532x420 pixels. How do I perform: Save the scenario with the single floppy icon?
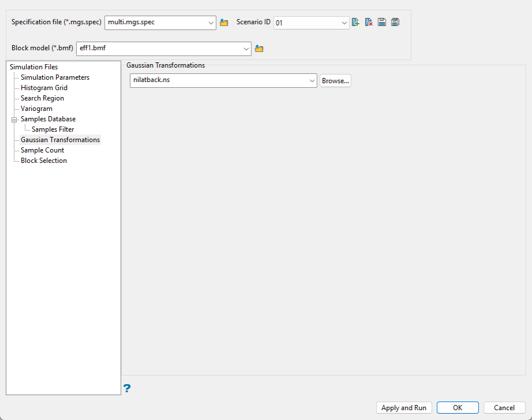[x=382, y=23]
